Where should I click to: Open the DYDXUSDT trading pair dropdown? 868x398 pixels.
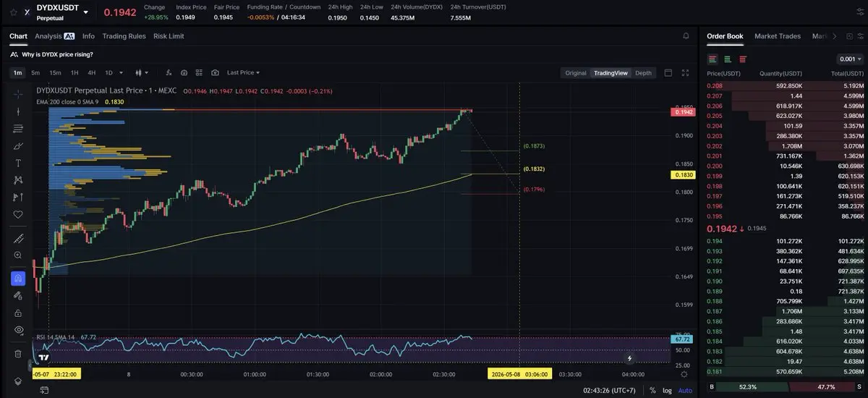pos(86,12)
